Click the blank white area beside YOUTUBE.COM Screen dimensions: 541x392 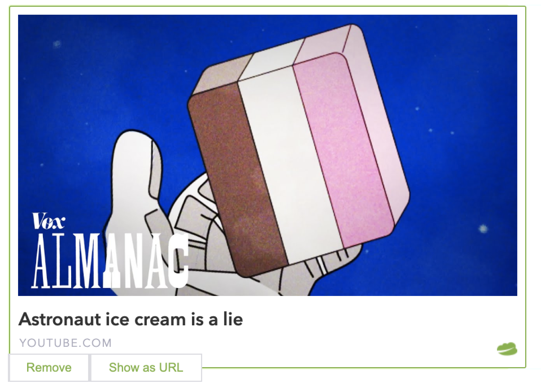301,343
